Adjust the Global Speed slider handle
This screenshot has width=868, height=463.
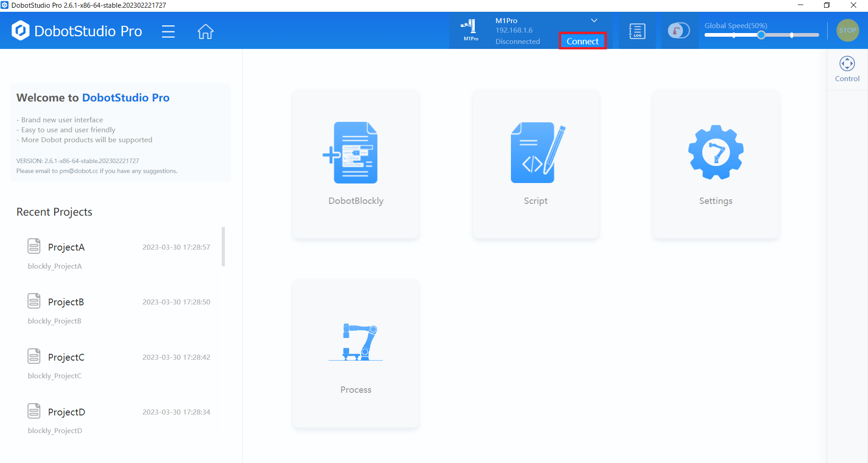click(761, 35)
